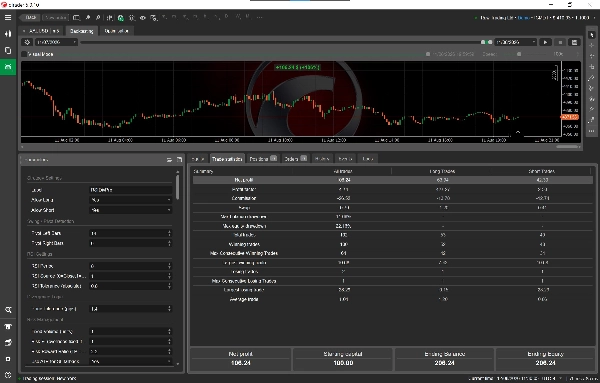Image resolution: width=600 pixels, height=383 pixels.
Task: Click the parameters panel vertical scrollbar
Action: pos(177,187)
